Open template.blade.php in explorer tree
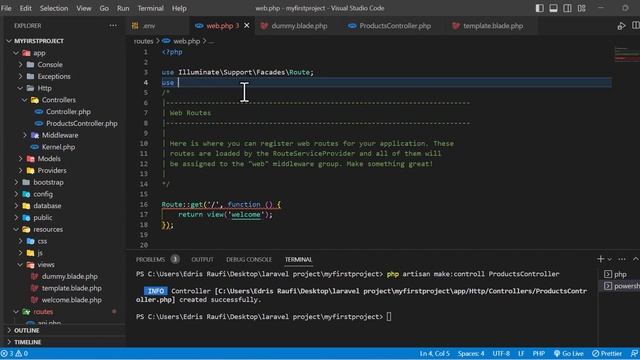 (71, 288)
